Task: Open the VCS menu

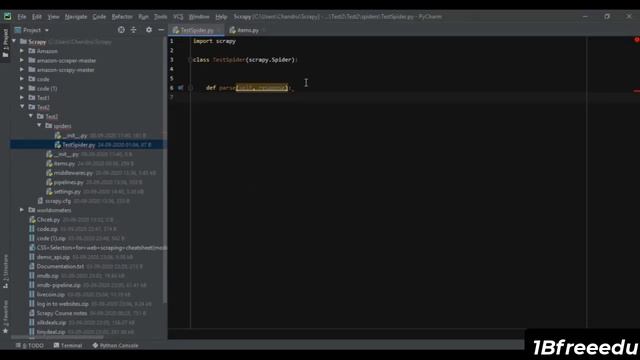Action: tap(178, 17)
